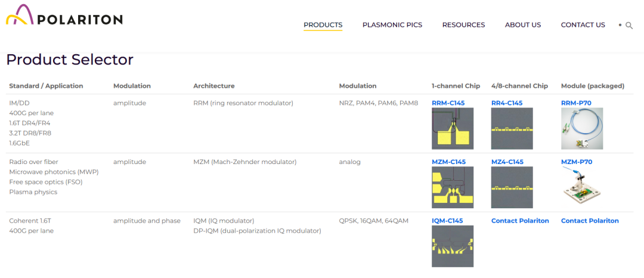Open the IQM-C145 chip thumbnail image

pos(453,246)
